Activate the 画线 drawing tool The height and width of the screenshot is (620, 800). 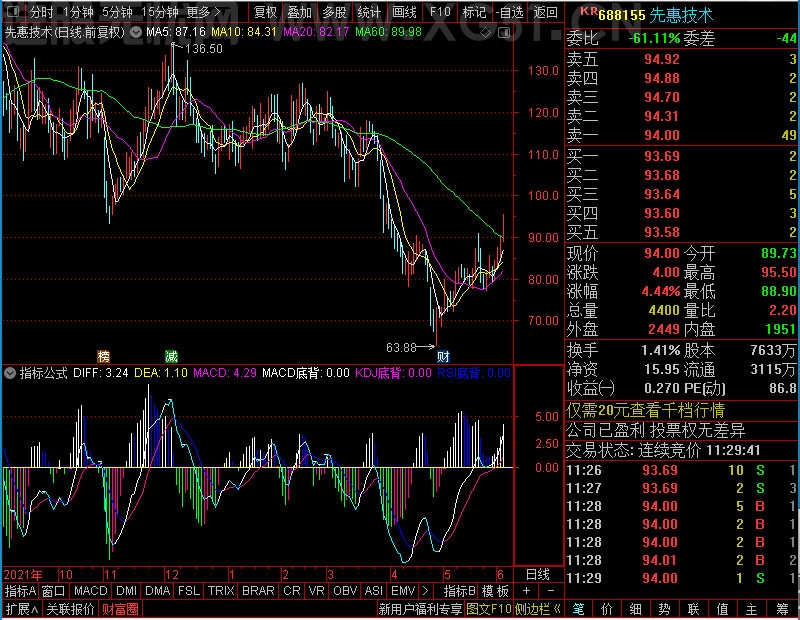coord(404,11)
